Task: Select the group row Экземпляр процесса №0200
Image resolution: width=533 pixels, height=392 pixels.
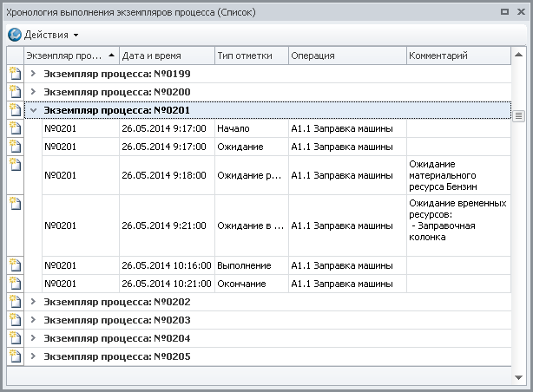Action: click(117, 92)
